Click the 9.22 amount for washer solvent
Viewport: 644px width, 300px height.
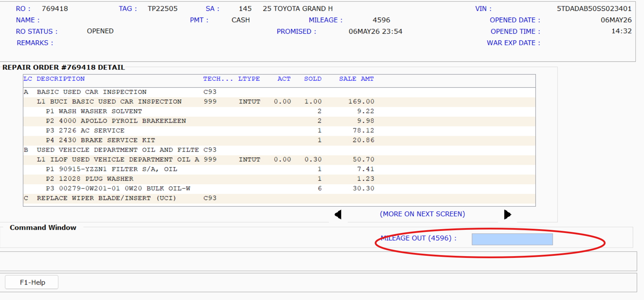(366, 112)
